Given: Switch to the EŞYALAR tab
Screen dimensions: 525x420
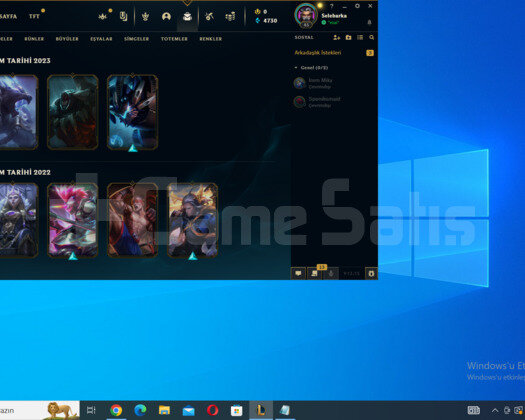Looking at the screenshot, I should [101, 39].
